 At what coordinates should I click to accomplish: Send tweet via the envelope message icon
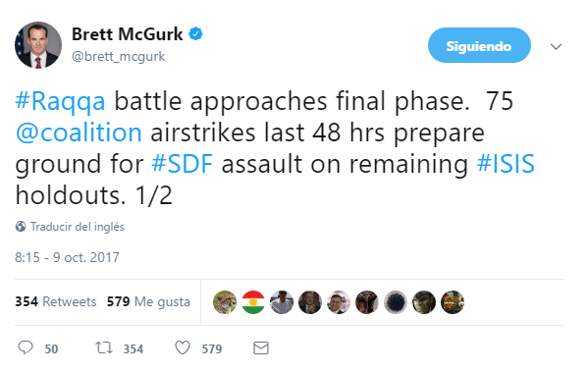tap(261, 347)
